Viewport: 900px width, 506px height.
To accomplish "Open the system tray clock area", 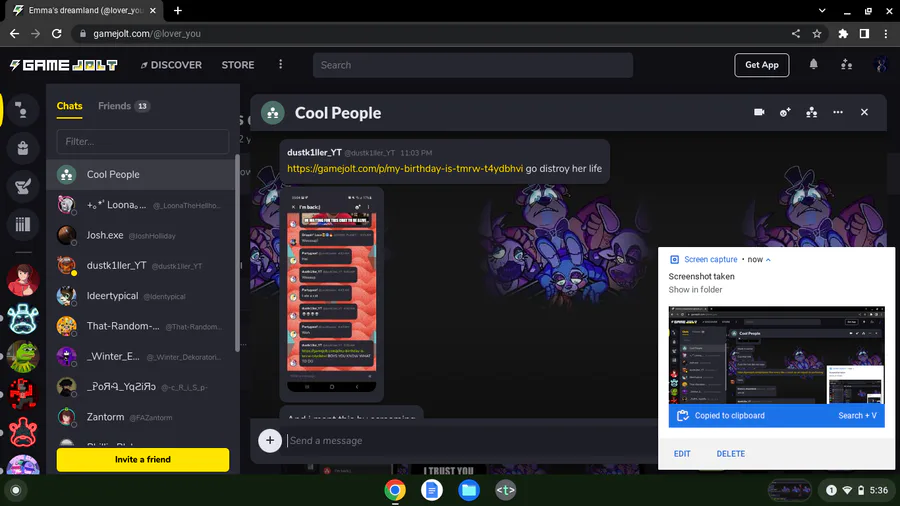I will (x=856, y=490).
